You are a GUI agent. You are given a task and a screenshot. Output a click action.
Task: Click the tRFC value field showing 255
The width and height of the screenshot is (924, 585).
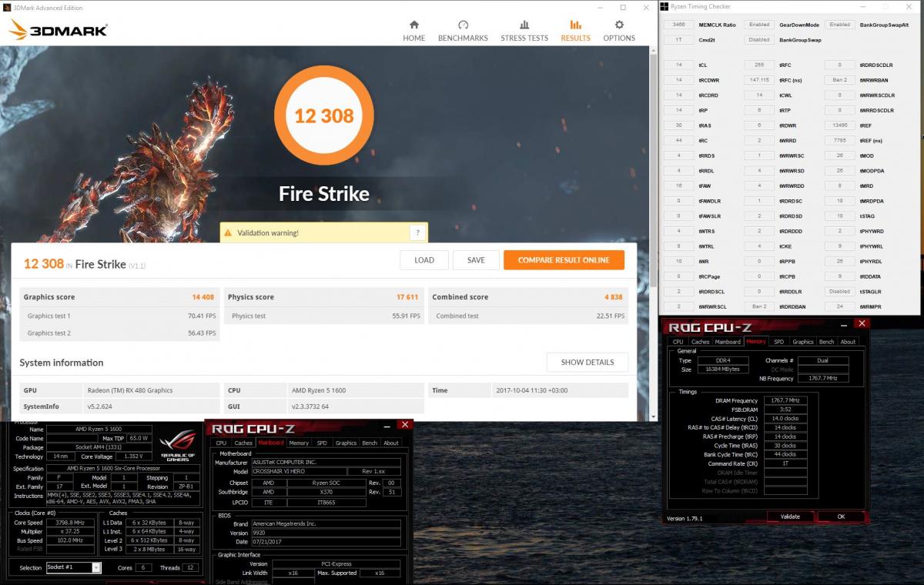759,65
